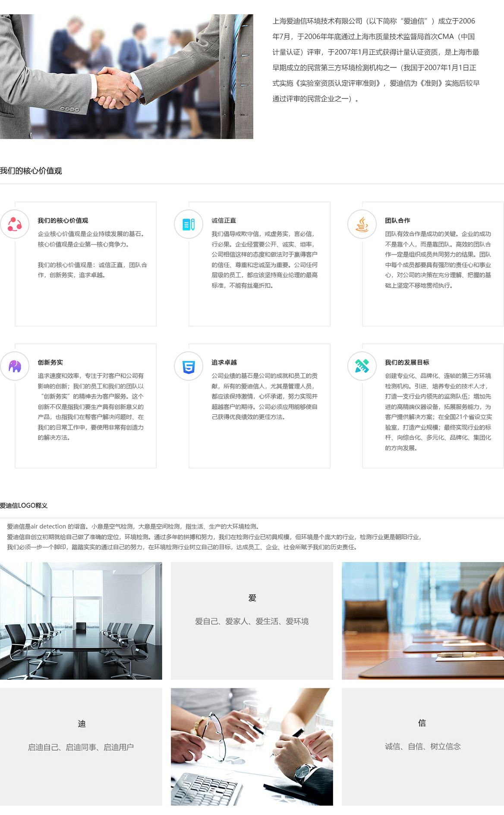
Task: Click the pink share icon beside 我们的核心价值观
Action: coord(15,224)
